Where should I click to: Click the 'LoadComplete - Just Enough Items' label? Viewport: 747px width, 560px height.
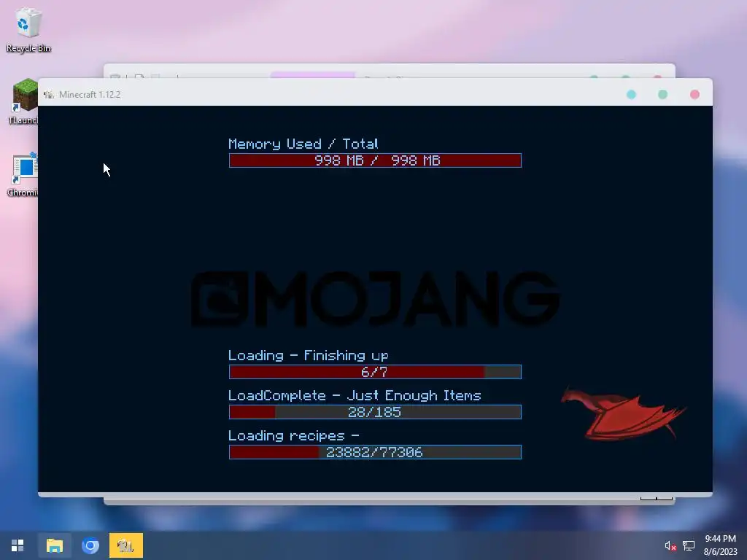pyautogui.click(x=355, y=396)
